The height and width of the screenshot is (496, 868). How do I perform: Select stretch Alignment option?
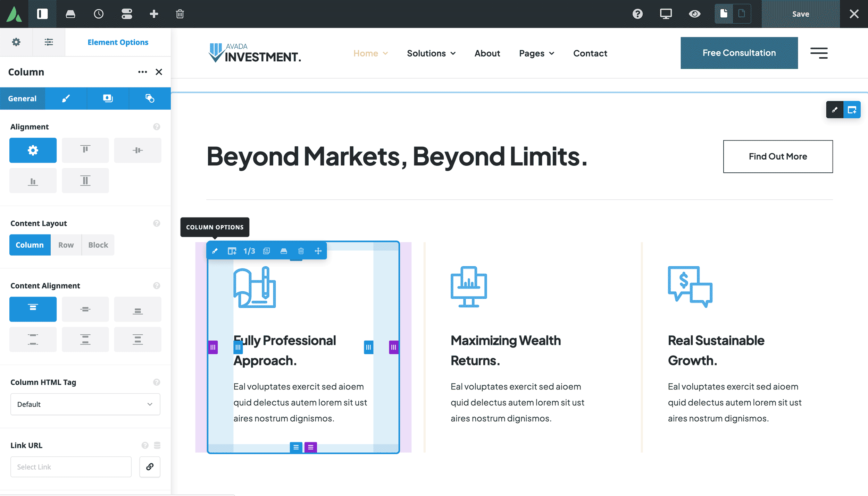pos(85,181)
